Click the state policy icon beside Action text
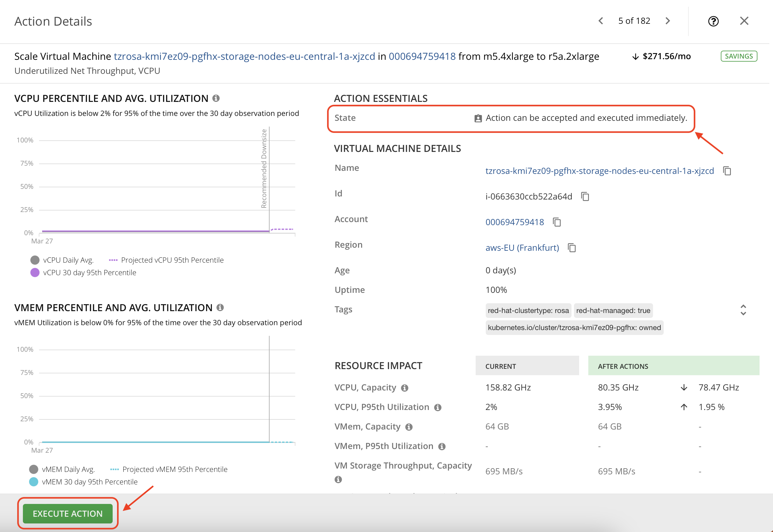The height and width of the screenshot is (532, 773). click(478, 118)
